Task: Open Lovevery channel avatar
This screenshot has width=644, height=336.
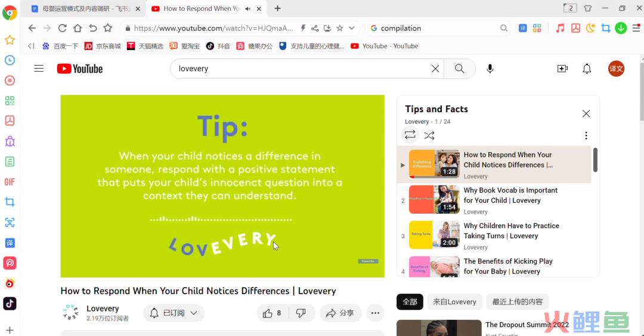Action: [70, 313]
